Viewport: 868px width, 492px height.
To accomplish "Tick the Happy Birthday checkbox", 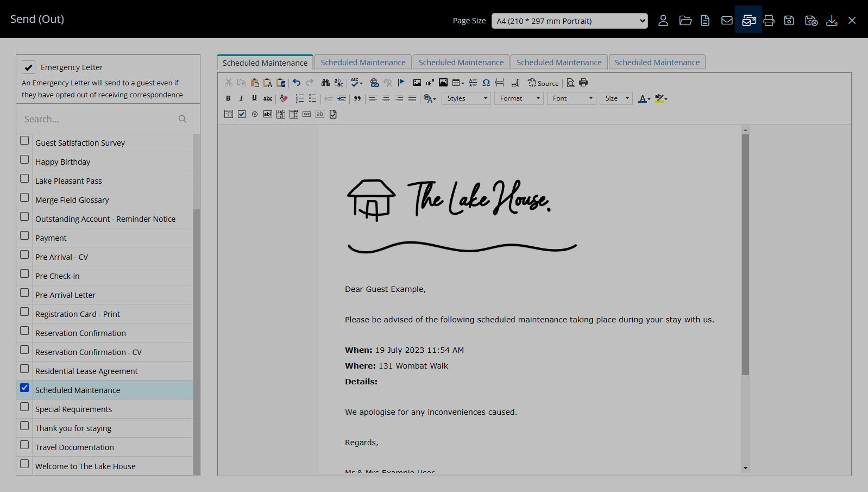I will pyautogui.click(x=24, y=160).
